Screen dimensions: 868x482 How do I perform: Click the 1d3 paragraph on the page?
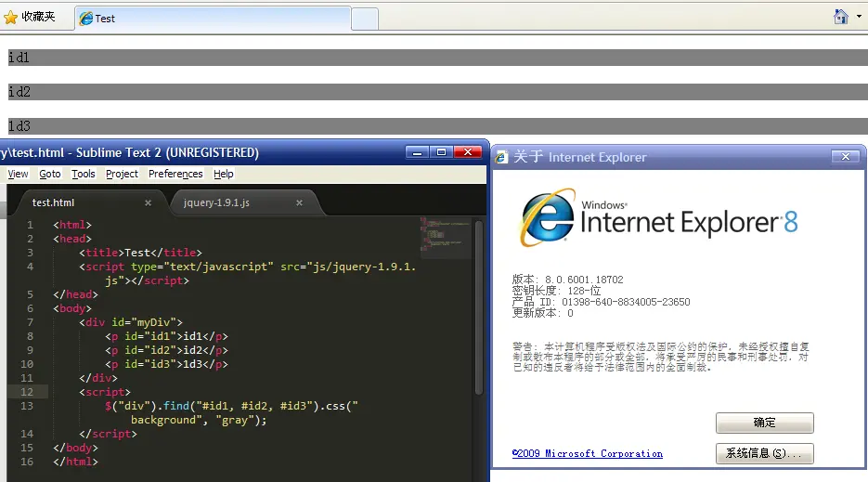click(438, 126)
